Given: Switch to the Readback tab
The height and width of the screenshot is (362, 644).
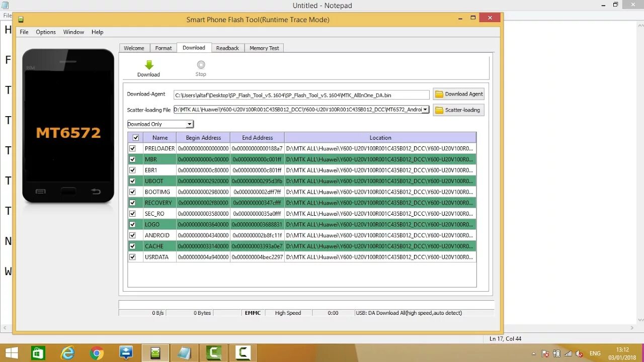Looking at the screenshot, I should pyautogui.click(x=227, y=48).
